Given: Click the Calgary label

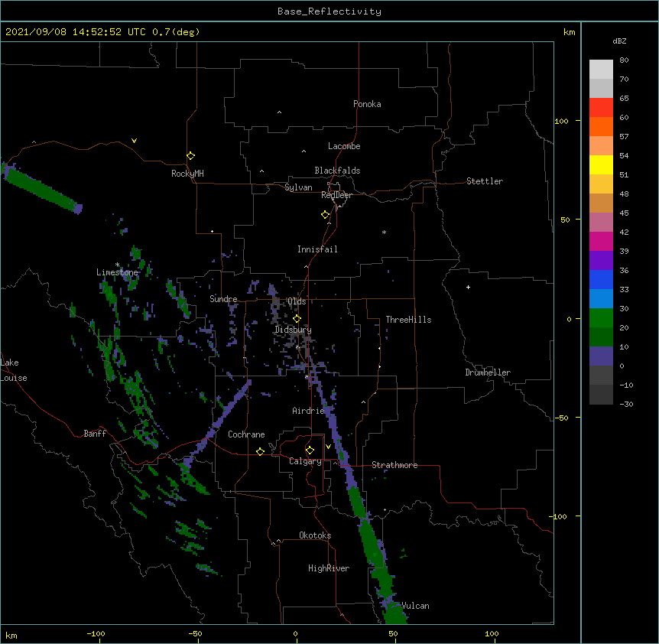Looking at the screenshot, I should (305, 461).
